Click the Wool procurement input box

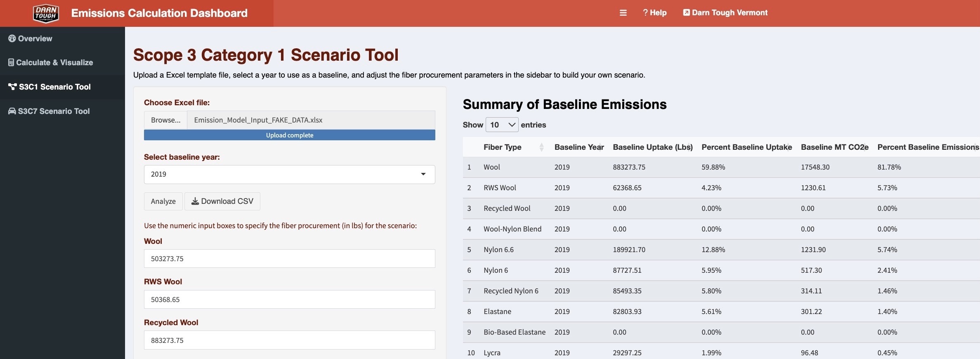tap(290, 259)
